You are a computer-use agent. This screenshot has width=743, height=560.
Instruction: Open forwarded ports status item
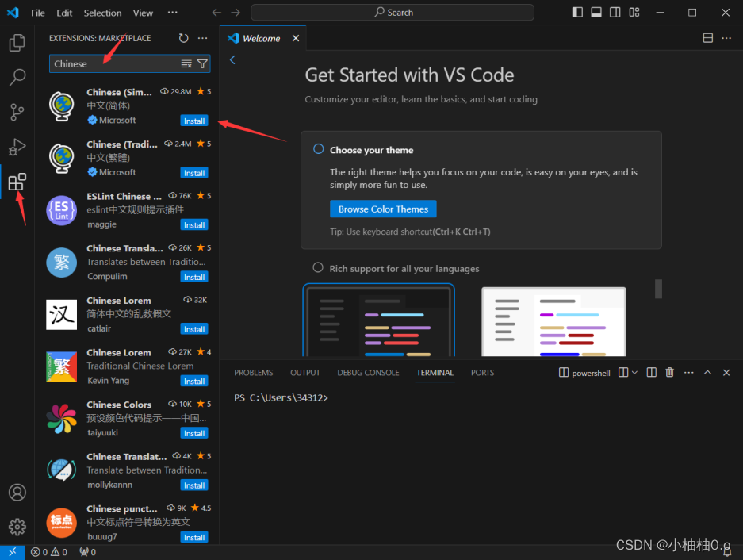[x=88, y=552]
